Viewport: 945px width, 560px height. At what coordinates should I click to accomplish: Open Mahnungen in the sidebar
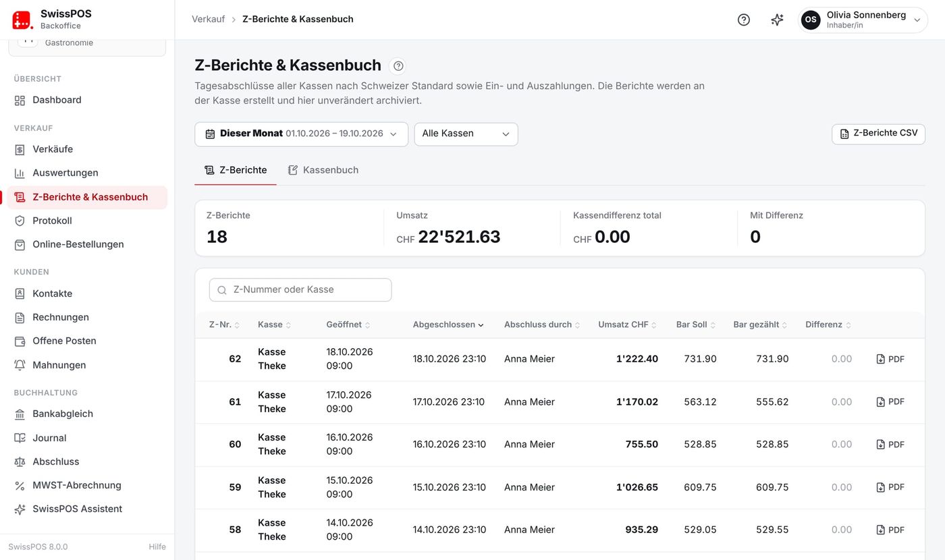point(87,365)
